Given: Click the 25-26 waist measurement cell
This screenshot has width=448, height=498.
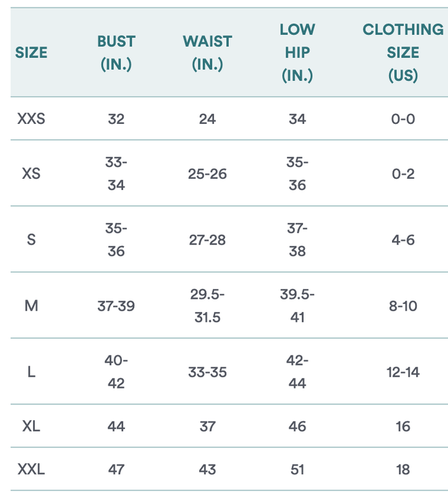Looking at the screenshot, I should (x=207, y=174).
